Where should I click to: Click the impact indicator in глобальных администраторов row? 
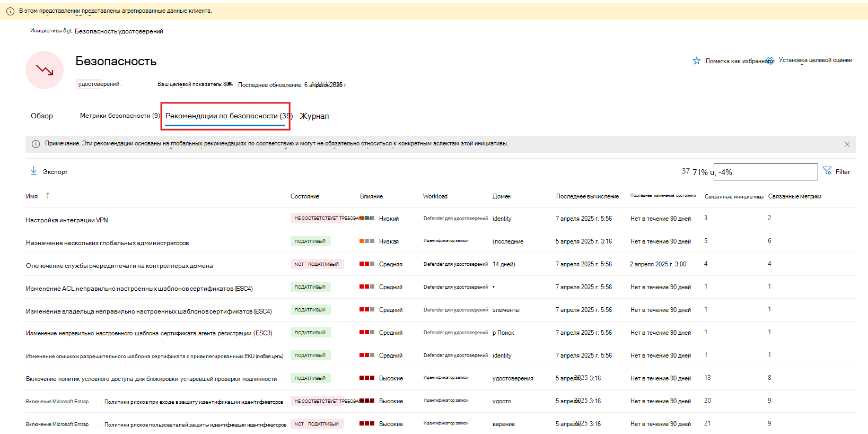point(367,241)
